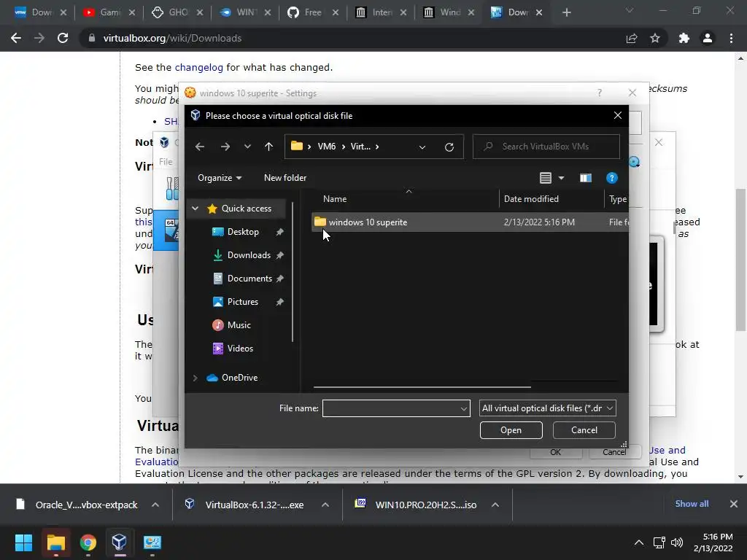Open Music in sidebar
This screenshot has width=747, height=560.
pyautogui.click(x=239, y=324)
